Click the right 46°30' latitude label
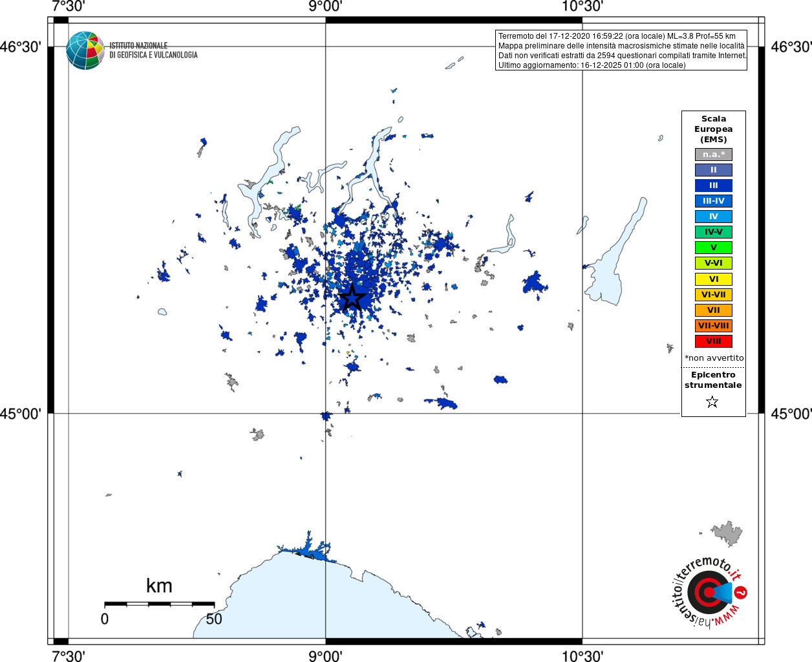Screen dimensions: 812x662 coord(791,47)
